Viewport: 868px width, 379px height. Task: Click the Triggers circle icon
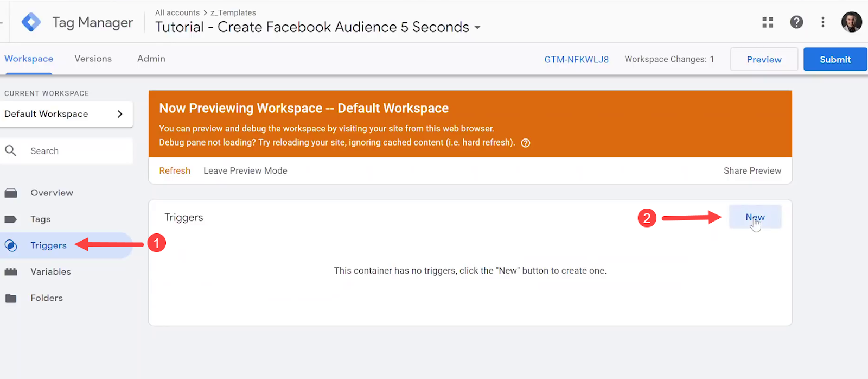pos(11,245)
